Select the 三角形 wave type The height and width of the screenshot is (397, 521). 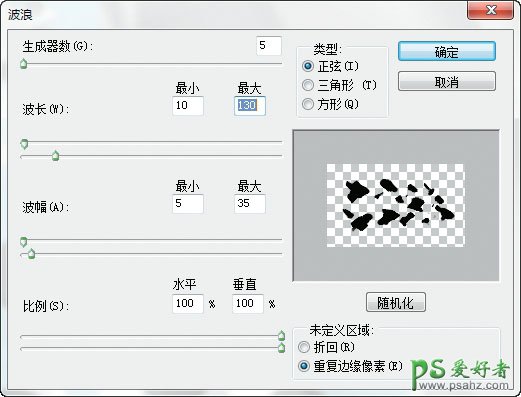(308, 85)
